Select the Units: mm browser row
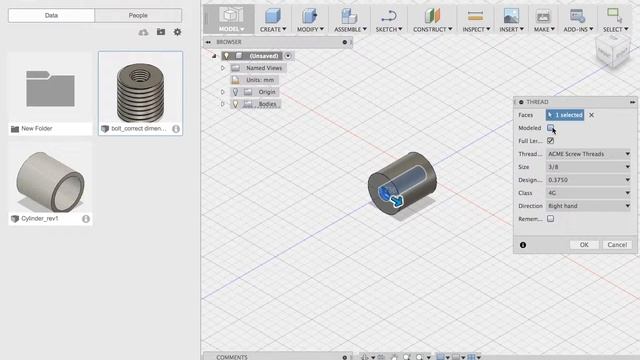The width and height of the screenshot is (640, 360). [255, 80]
